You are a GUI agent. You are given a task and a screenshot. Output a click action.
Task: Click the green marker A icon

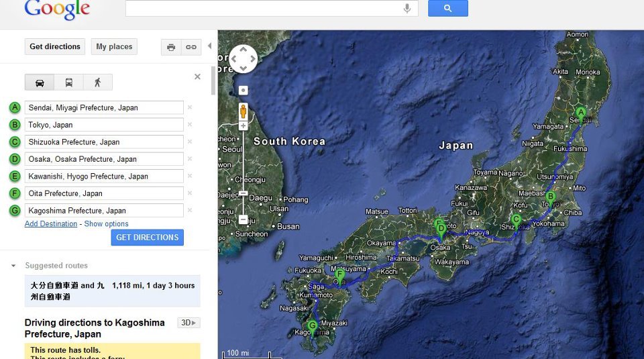(x=15, y=107)
